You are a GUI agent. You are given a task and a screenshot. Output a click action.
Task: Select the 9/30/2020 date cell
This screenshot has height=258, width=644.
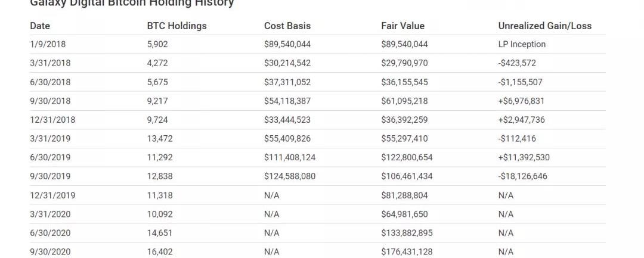[50, 251]
